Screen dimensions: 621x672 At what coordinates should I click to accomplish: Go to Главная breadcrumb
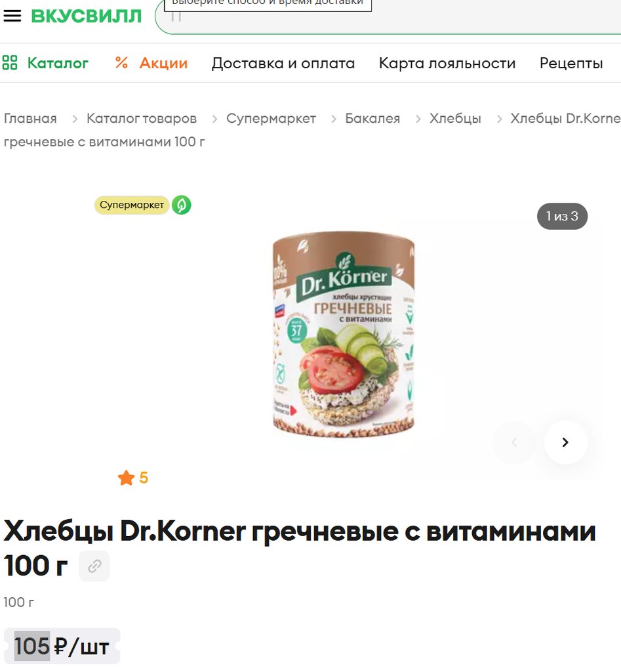pyautogui.click(x=30, y=118)
